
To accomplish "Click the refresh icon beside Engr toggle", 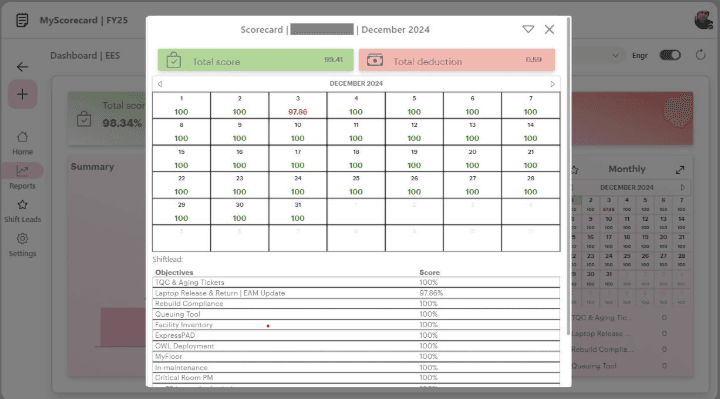I will (x=700, y=55).
